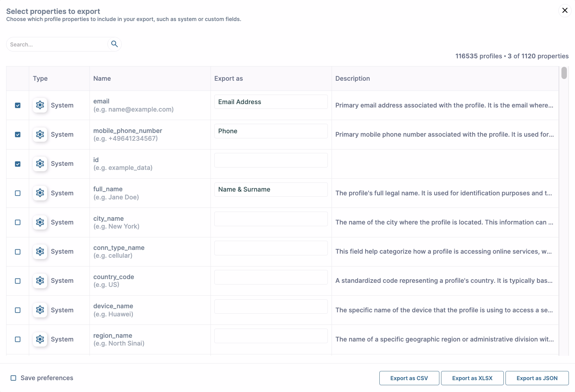575x392 pixels.
Task: Click the gear icon beside region_name
Action: tap(40, 339)
